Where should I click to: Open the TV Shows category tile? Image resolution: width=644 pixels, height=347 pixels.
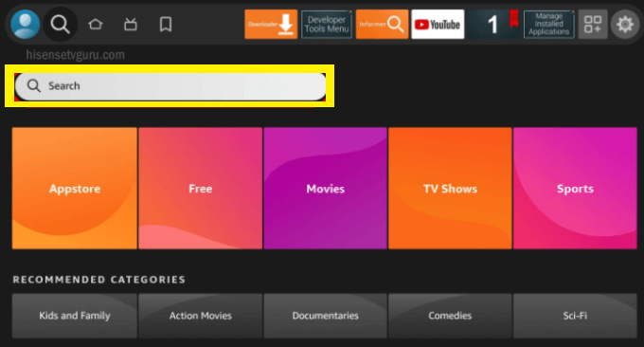pyautogui.click(x=450, y=189)
